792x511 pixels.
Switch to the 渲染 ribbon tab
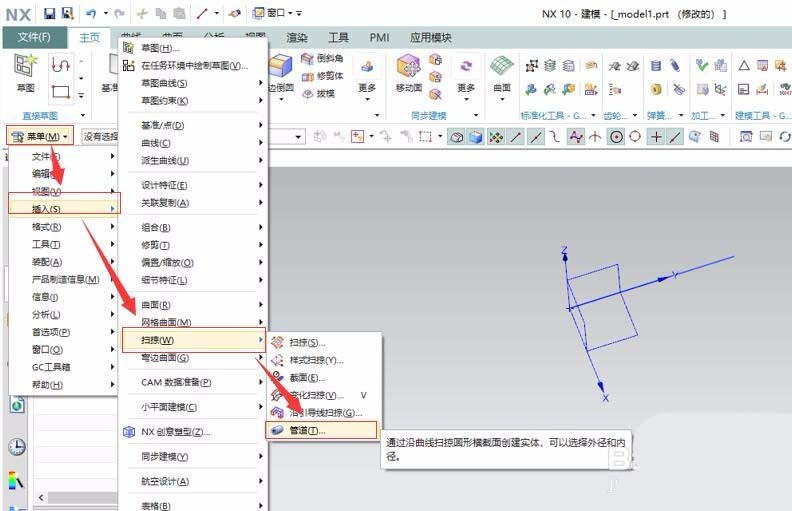coord(297,37)
